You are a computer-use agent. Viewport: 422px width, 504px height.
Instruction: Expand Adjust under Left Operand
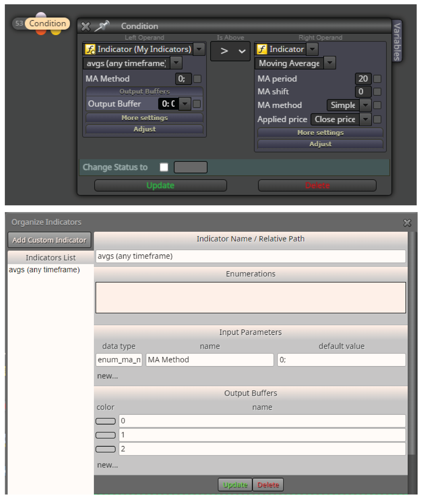coord(145,129)
